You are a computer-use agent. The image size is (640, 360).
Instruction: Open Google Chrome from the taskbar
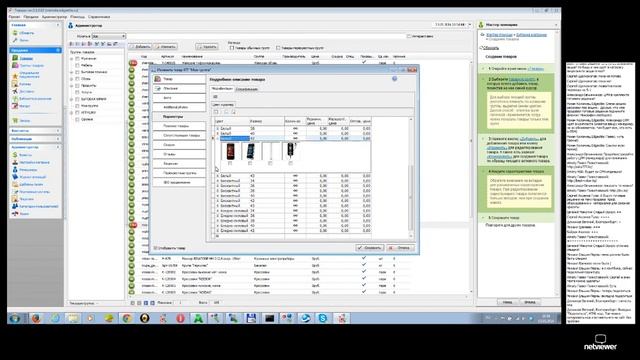[x=127, y=318]
